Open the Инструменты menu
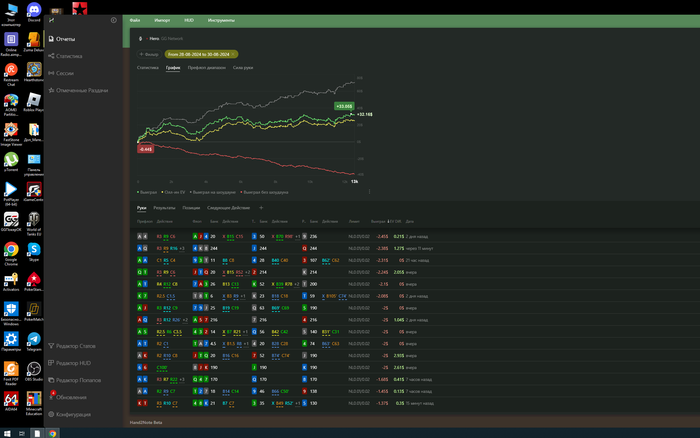Image resolution: width=700 pixels, height=438 pixels. tap(222, 20)
